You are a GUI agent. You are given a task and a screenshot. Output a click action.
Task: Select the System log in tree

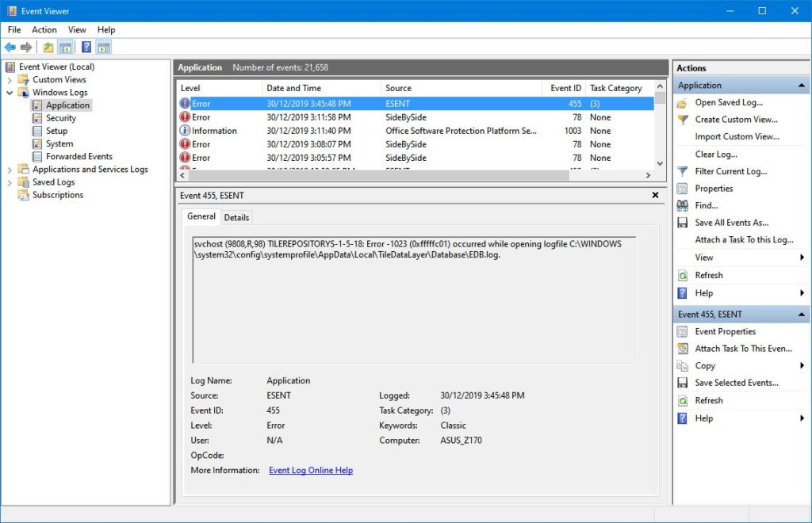[x=59, y=143]
